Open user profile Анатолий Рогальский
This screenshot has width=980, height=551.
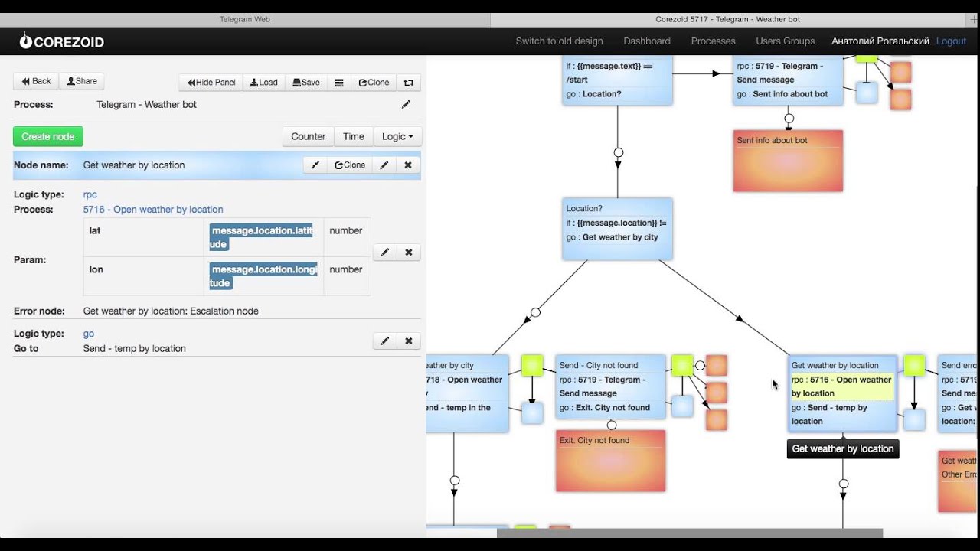tap(880, 41)
